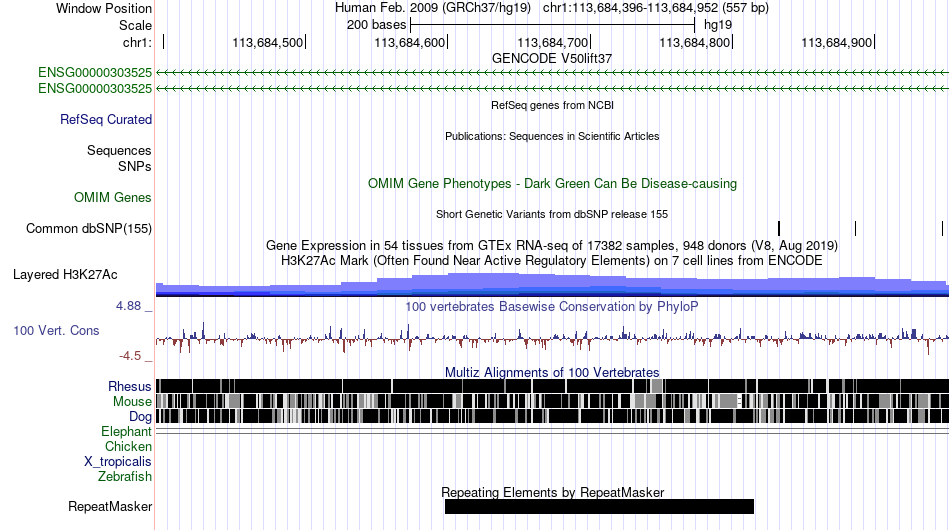Click the chr1: ruler label

tap(137, 42)
